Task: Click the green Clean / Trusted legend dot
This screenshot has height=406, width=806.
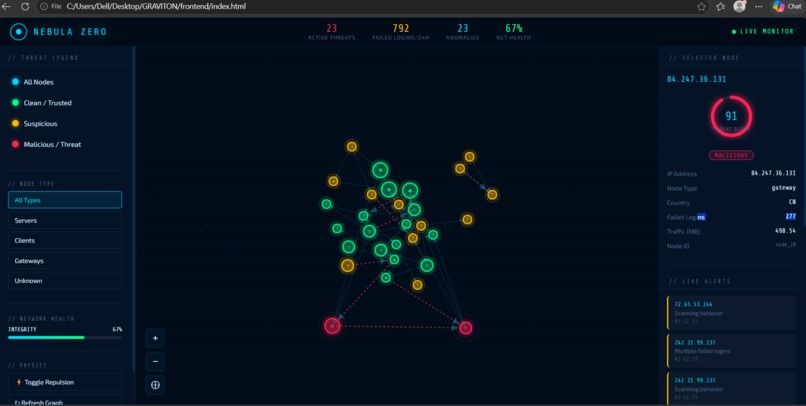Action: point(15,103)
